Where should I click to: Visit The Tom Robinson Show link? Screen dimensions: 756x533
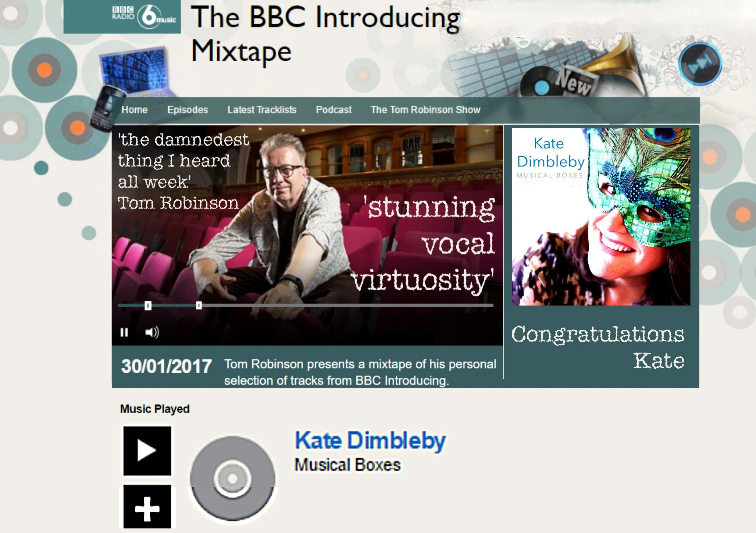[x=426, y=110]
